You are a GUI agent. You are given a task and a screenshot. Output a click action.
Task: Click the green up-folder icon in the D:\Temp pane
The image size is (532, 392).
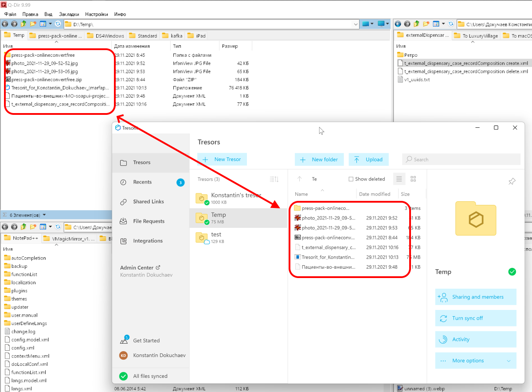click(x=23, y=24)
